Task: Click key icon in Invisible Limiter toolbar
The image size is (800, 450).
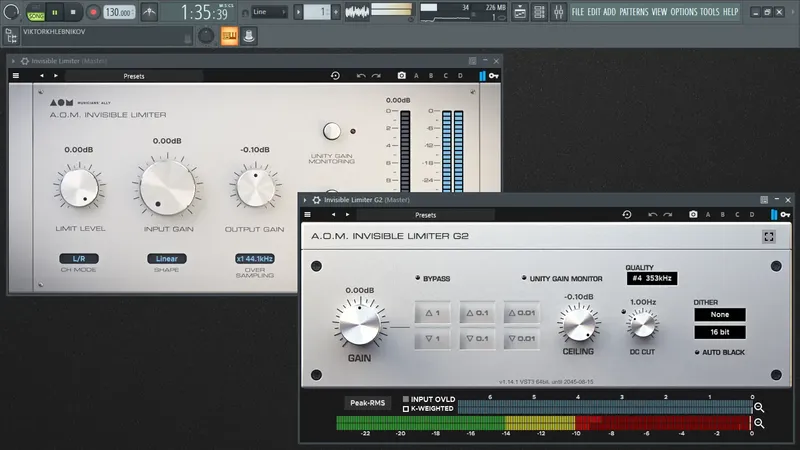Action: pyautogui.click(x=493, y=76)
